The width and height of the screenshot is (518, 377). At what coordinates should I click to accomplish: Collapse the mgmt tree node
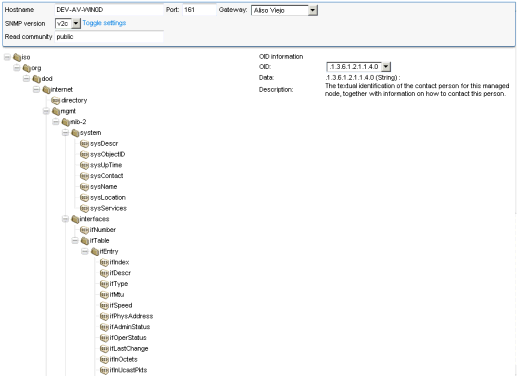coord(46,111)
